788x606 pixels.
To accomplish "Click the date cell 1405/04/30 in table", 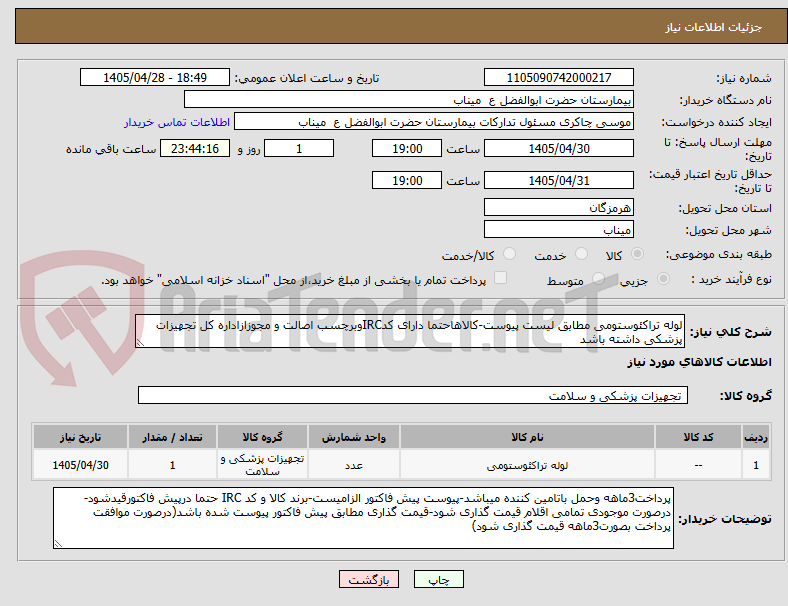I will tap(80, 465).
